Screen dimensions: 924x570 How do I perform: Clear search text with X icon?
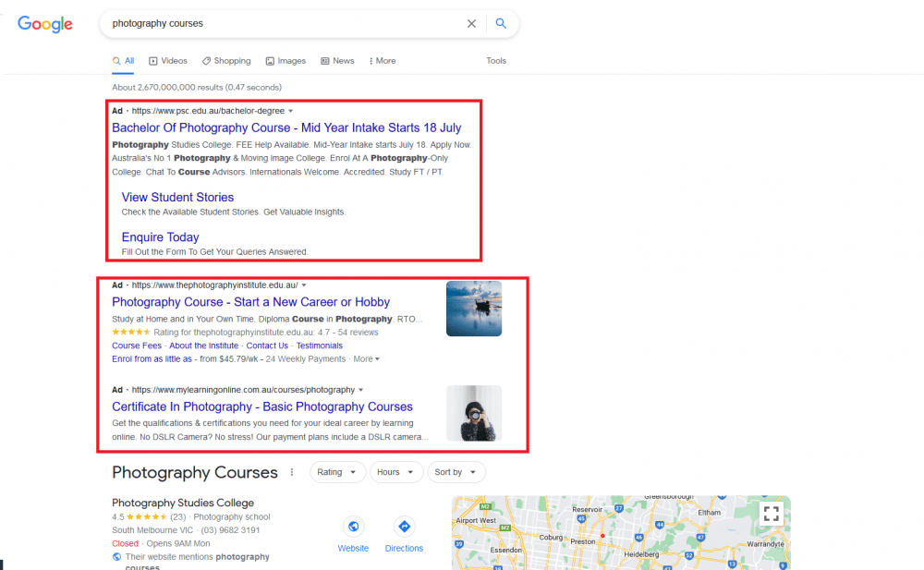point(471,24)
